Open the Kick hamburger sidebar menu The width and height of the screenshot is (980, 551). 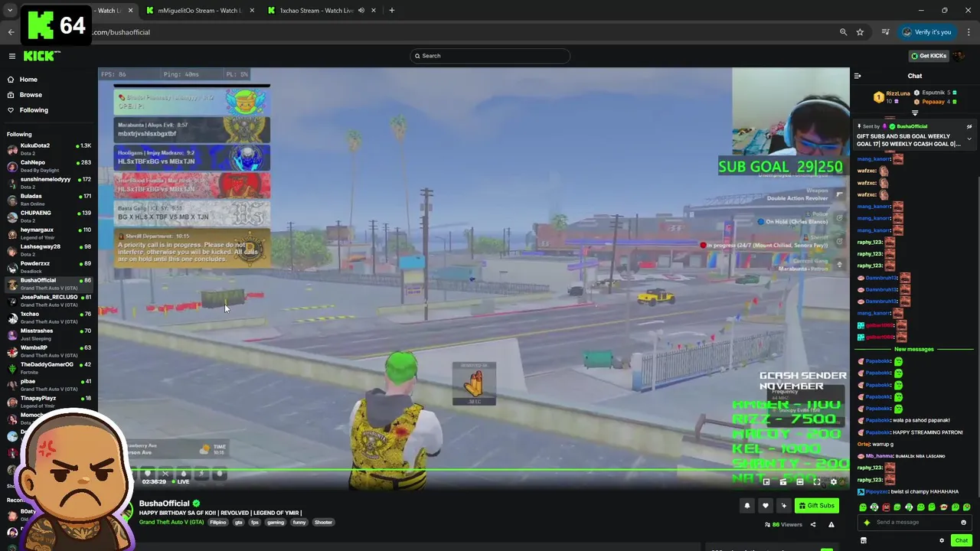12,56
